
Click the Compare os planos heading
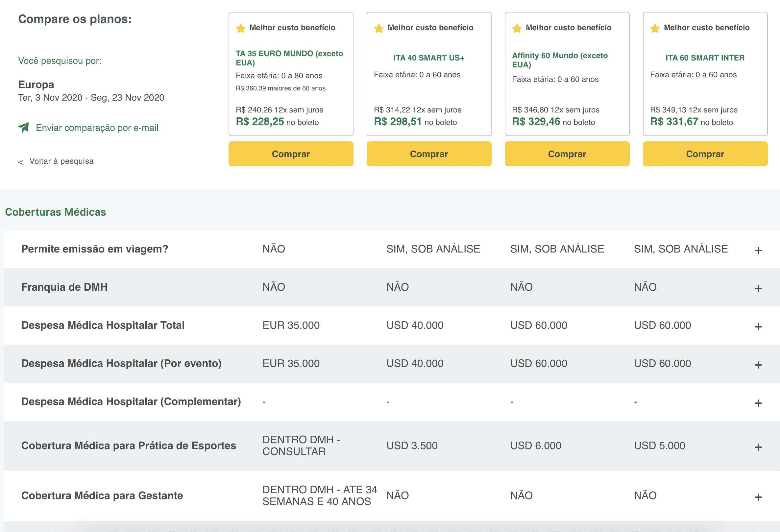point(75,19)
